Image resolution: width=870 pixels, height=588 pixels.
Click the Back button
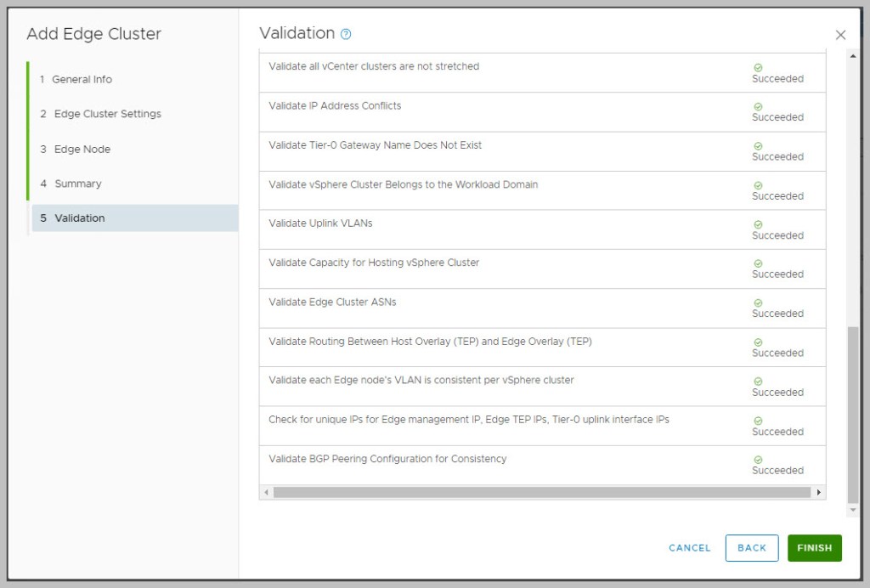[752, 548]
